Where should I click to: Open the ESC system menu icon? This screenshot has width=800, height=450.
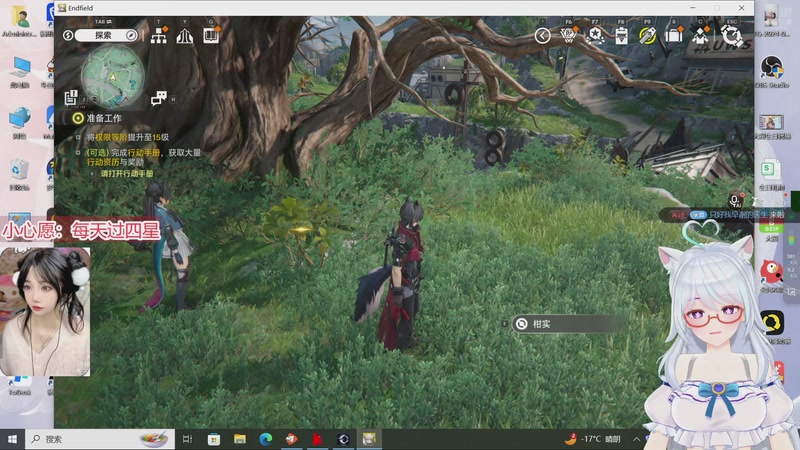point(732,36)
